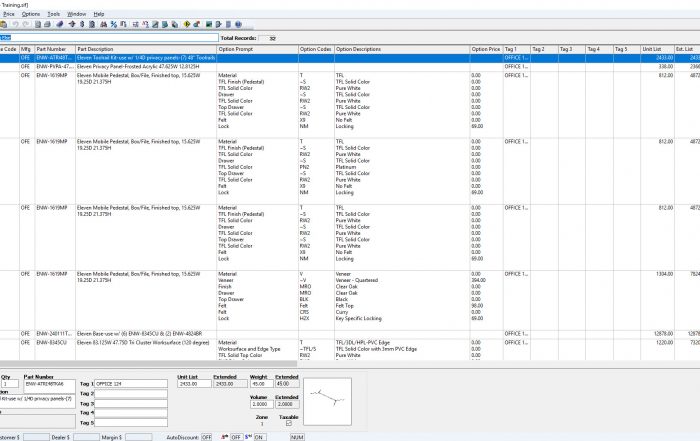Click the Qty input field
Viewport: 700px width, 441px height.
point(10,384)
